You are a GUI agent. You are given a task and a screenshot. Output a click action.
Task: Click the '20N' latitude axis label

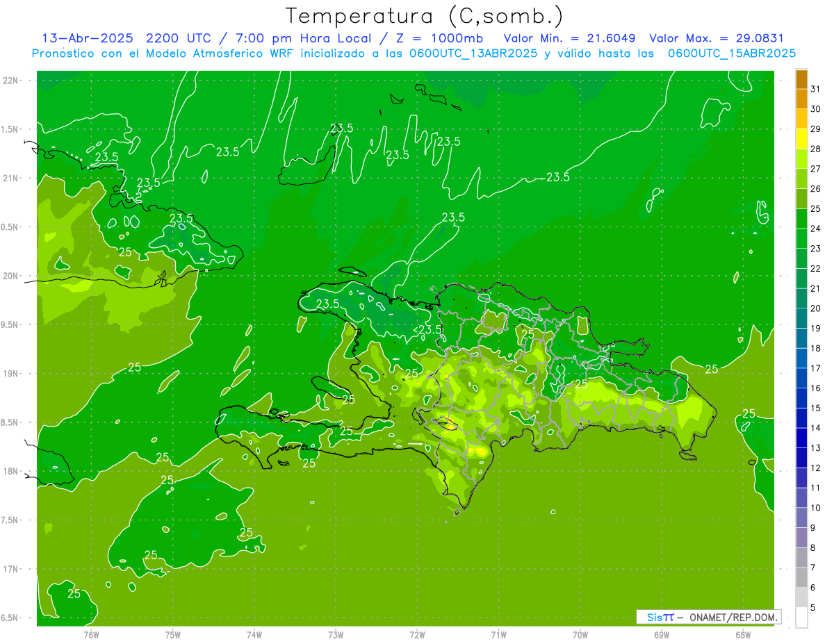click(x=11, y=276)
